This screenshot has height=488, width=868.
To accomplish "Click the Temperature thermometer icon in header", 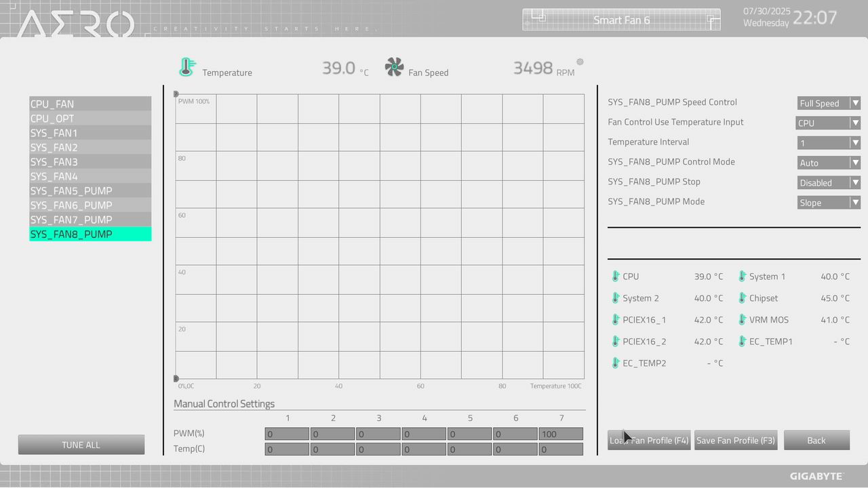I will (x=187, y=66).
